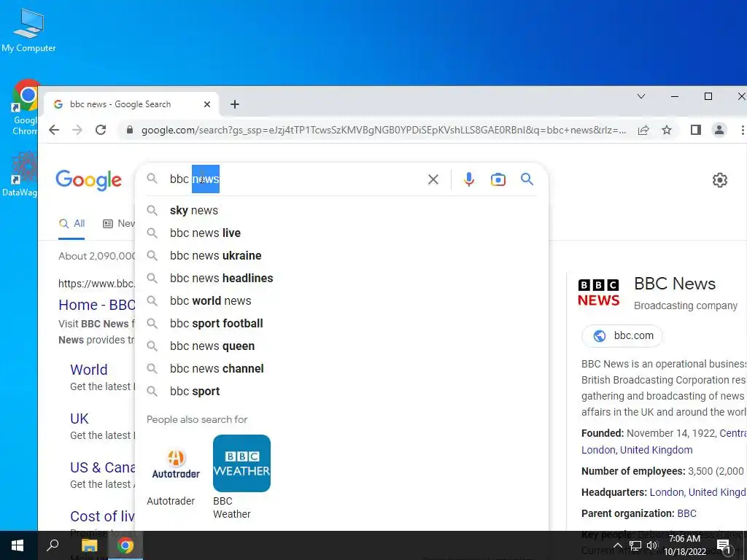Viewport: 747px width, 560px height.
Task: Open the Cost of living sitelink
Action: [x=102, y=516]
